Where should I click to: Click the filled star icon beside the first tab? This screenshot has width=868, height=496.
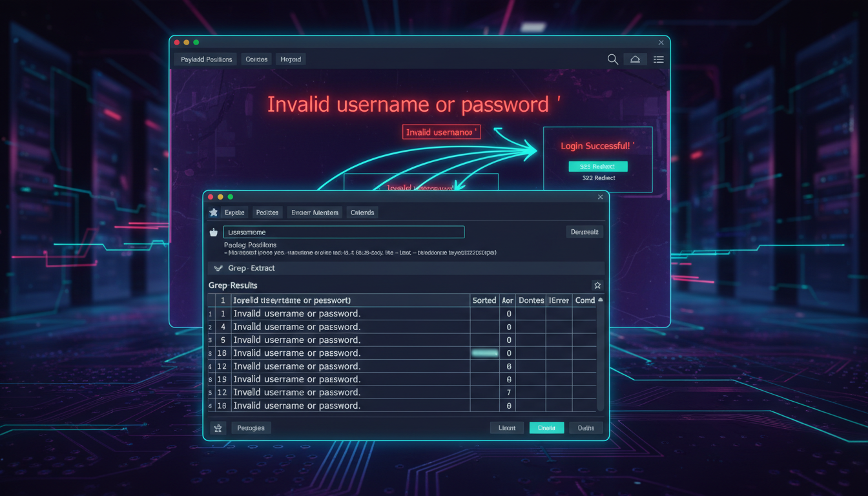[214, 212]
